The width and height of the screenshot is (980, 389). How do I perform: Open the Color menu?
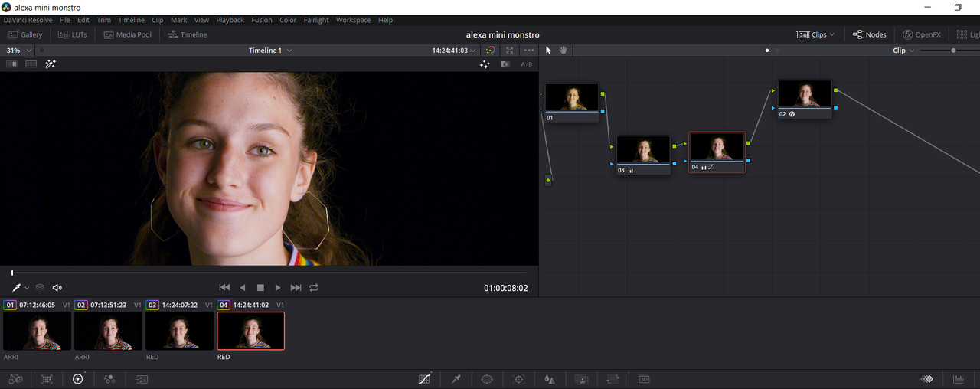click(288, 20)
